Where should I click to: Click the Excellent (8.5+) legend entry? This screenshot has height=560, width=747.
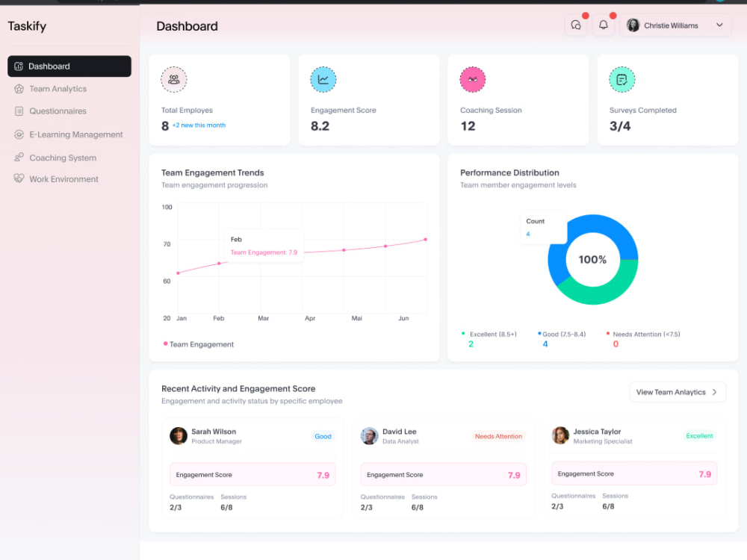[489, 338]
